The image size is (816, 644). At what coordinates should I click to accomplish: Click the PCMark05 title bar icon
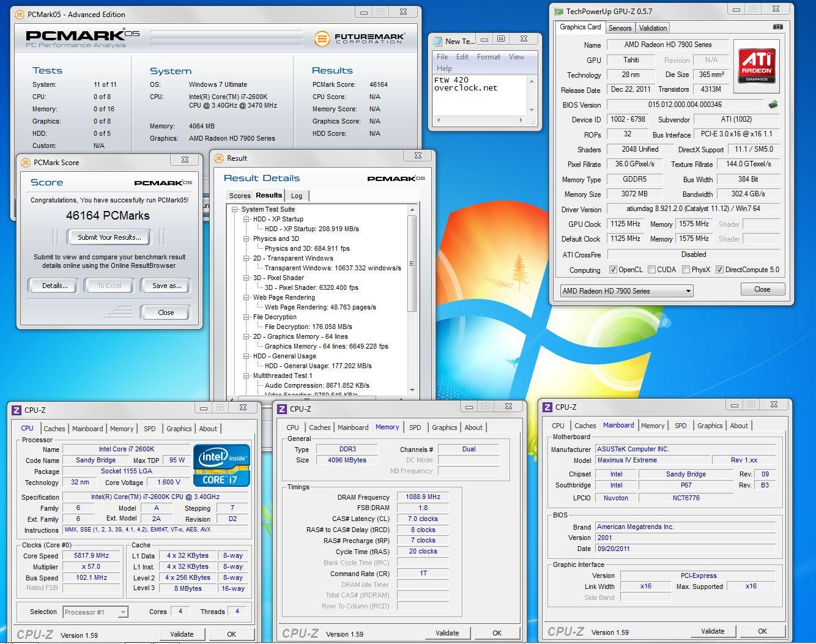pos(20,14)
